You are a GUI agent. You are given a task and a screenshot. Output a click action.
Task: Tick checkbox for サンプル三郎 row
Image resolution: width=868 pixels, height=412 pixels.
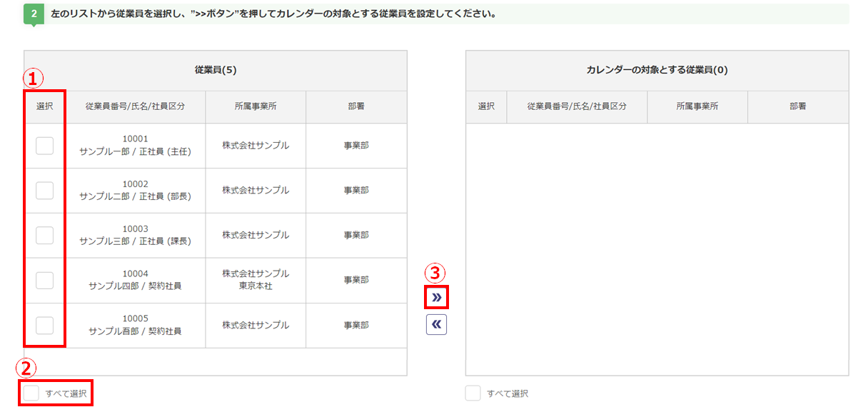pos(44,236)
